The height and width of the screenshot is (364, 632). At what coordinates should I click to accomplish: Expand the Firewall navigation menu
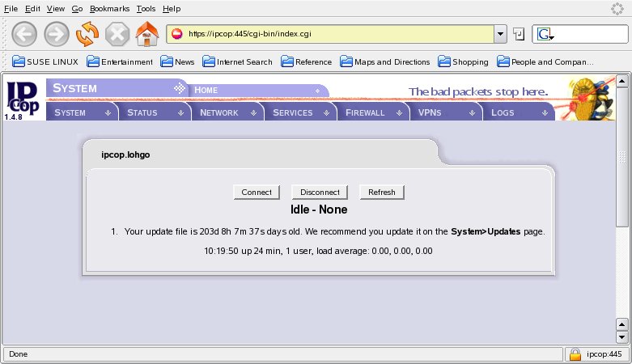(371, 112)
